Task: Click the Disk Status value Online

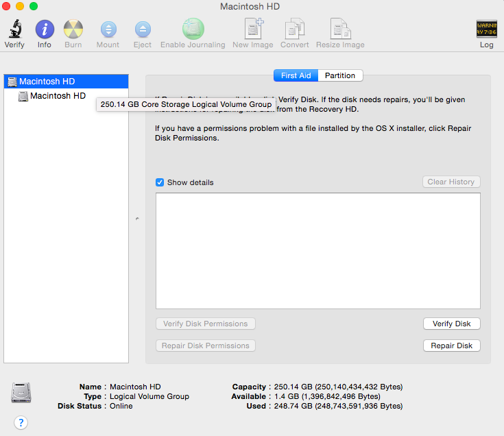Action: pyautogui.click(x=121, y=406)
